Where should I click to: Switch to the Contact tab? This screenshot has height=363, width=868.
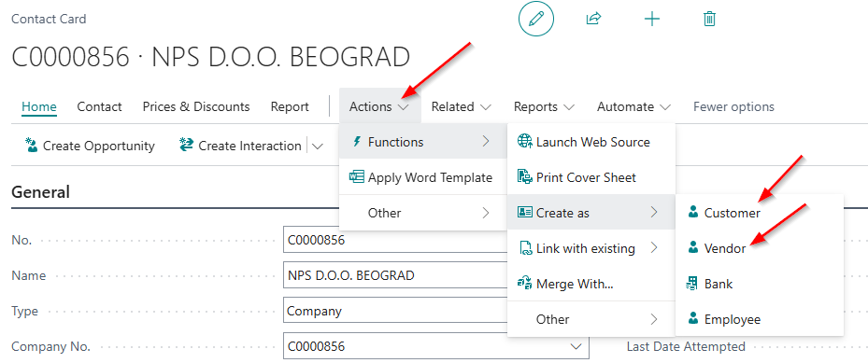[x=100, y=106]
